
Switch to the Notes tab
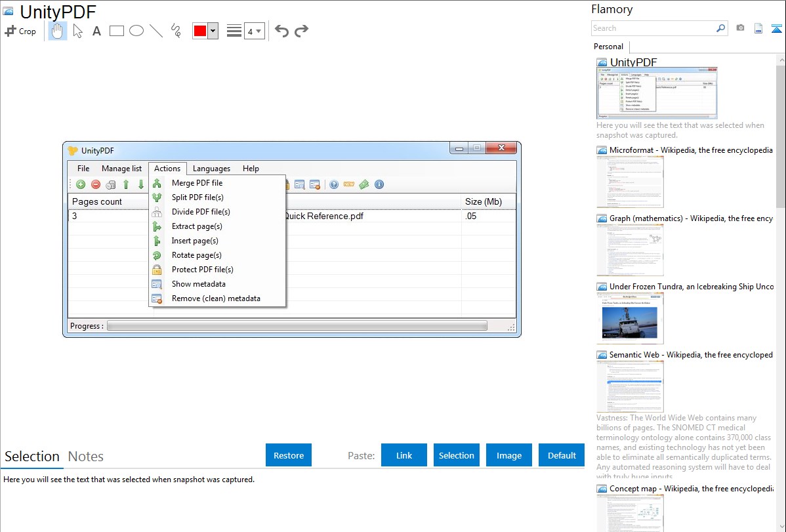pos(86,457)
